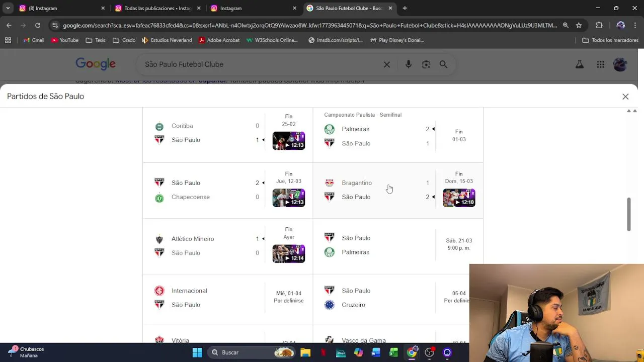This screenshot has width=644, height=362.
Task: Open the Play Disney's Donald bookmark
Action: [397, 40]
